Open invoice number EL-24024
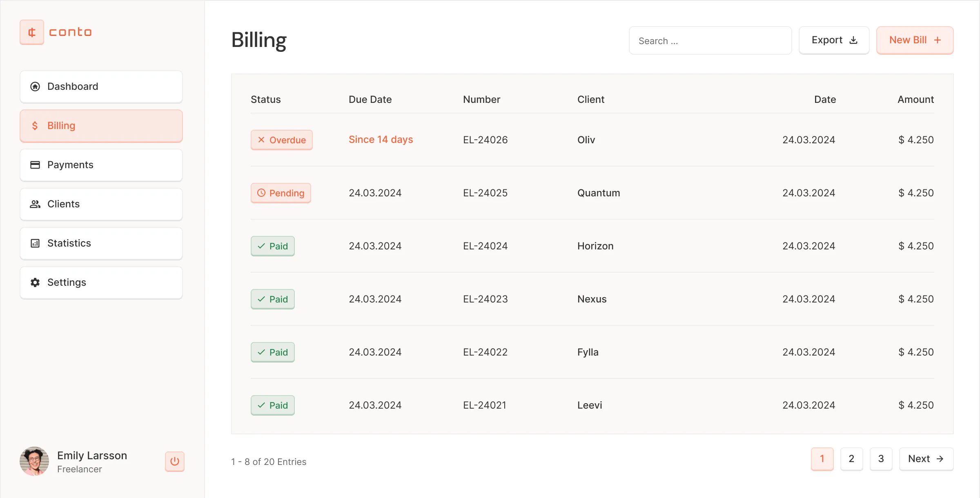This screenshot has width=980, height=498. pos(485,246)
